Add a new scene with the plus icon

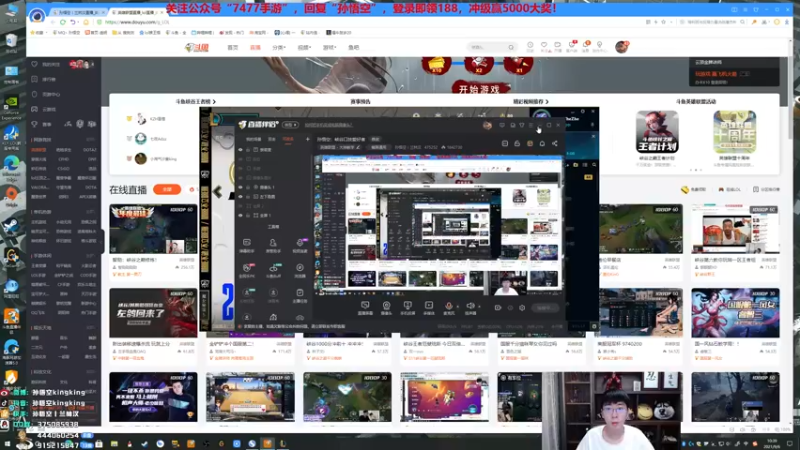pyautogui.click(x=308, y=139)
